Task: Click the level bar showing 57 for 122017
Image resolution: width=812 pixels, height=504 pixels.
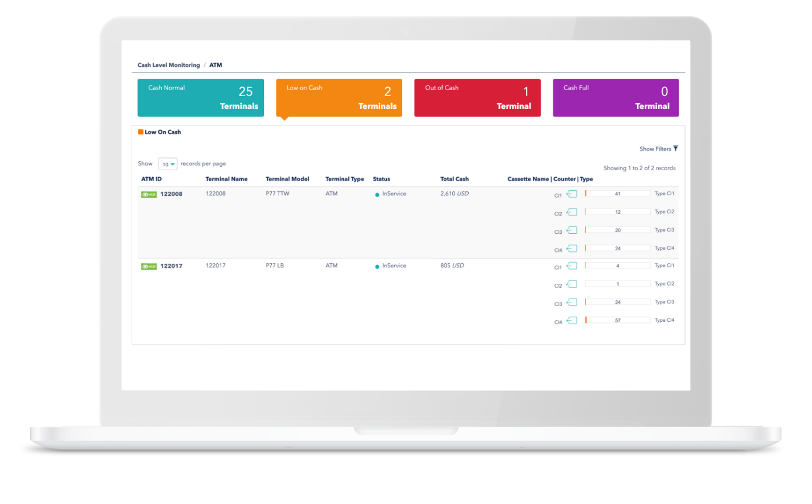Action: point(618,321)
